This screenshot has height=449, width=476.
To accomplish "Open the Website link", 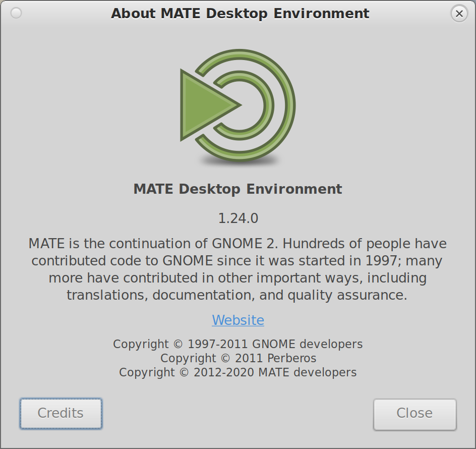I will tap(238, 320).
